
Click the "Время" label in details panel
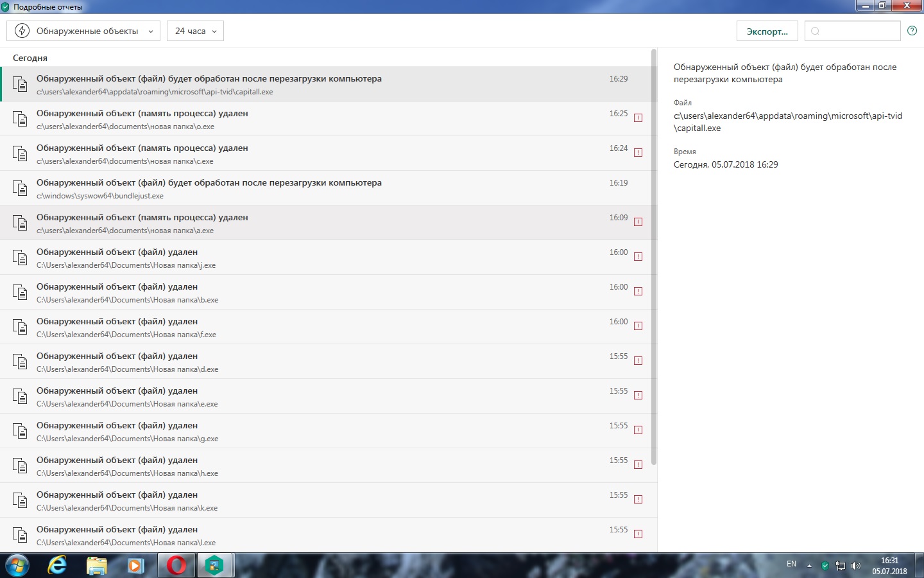coord(685,152)
